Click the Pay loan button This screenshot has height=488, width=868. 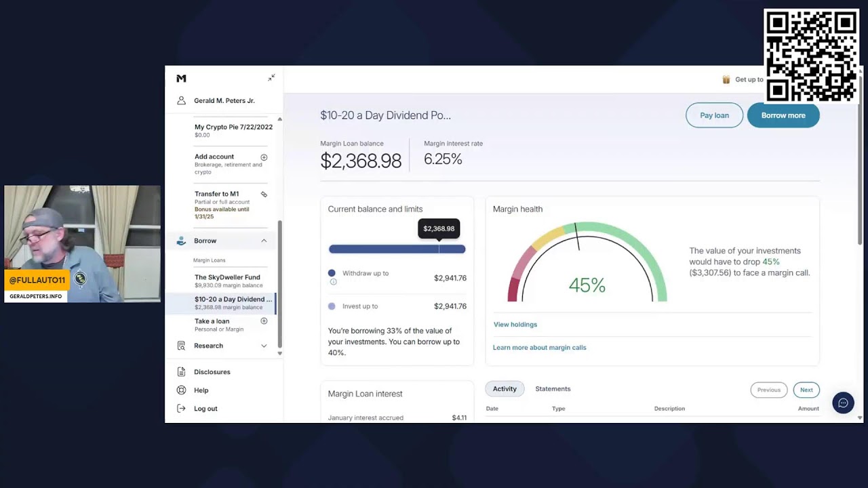point(714,115)
